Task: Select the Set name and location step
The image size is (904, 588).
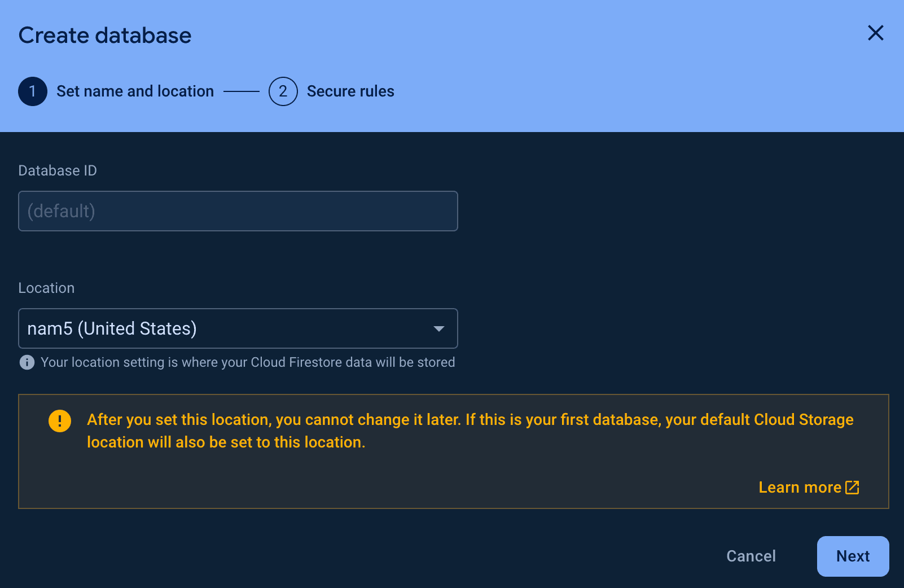Action: tap(135, 91)
